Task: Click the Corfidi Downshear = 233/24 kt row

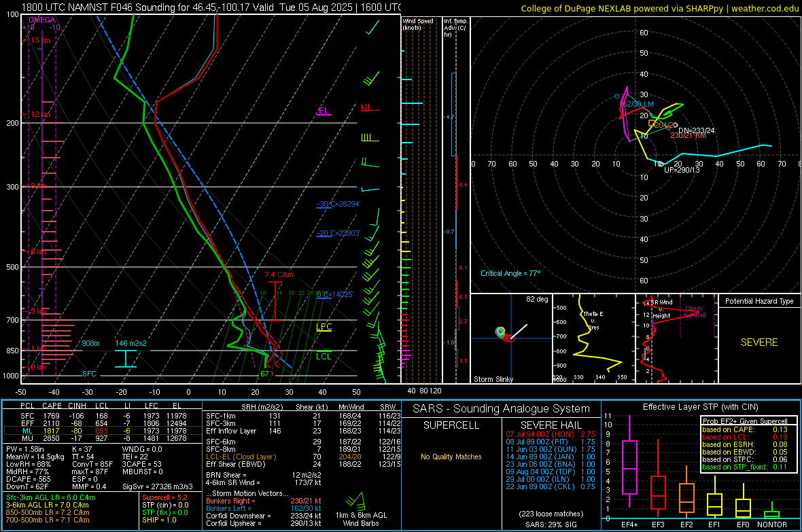Action: tap(264, 516)
